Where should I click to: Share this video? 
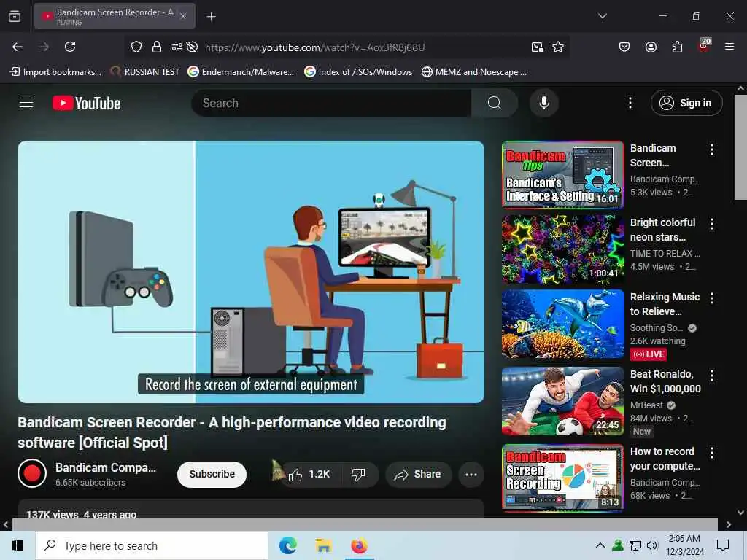point(418,474)
